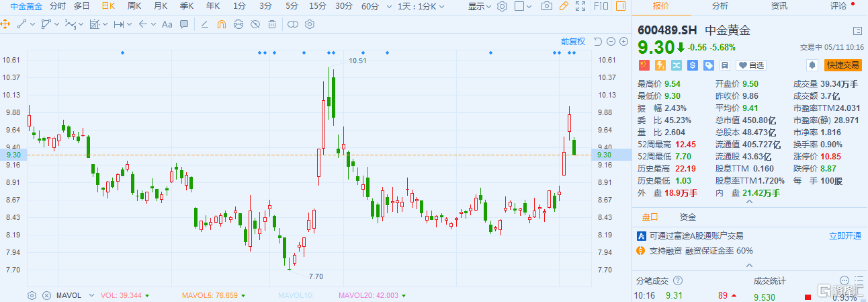Open arrow tool dropdown arrow
This screenshot has height=302, width=868.
tap(154, 24)
